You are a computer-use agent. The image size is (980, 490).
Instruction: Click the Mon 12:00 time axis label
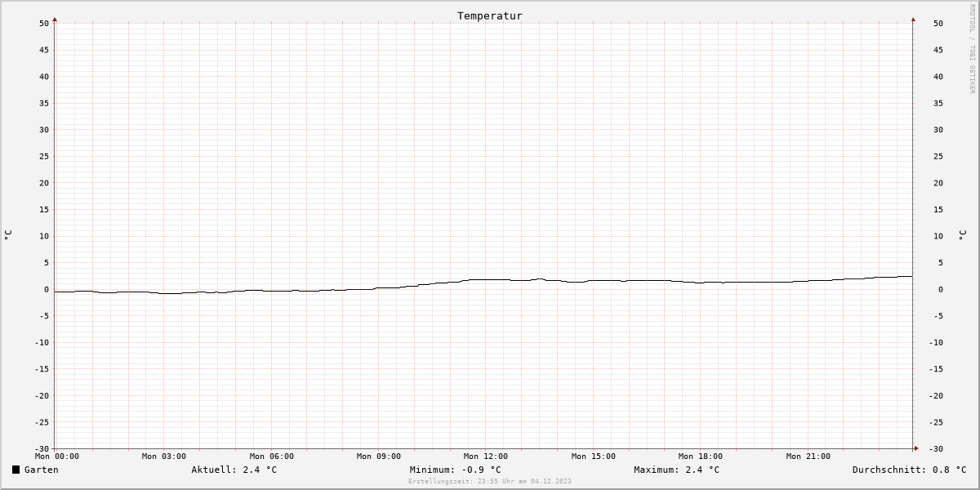[486, 457]
